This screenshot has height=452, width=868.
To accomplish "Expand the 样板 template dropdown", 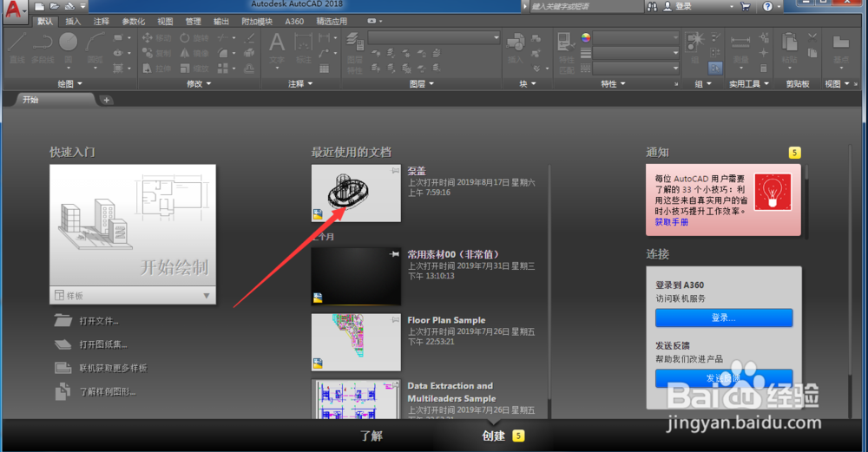I will click(x=207, y=296).
